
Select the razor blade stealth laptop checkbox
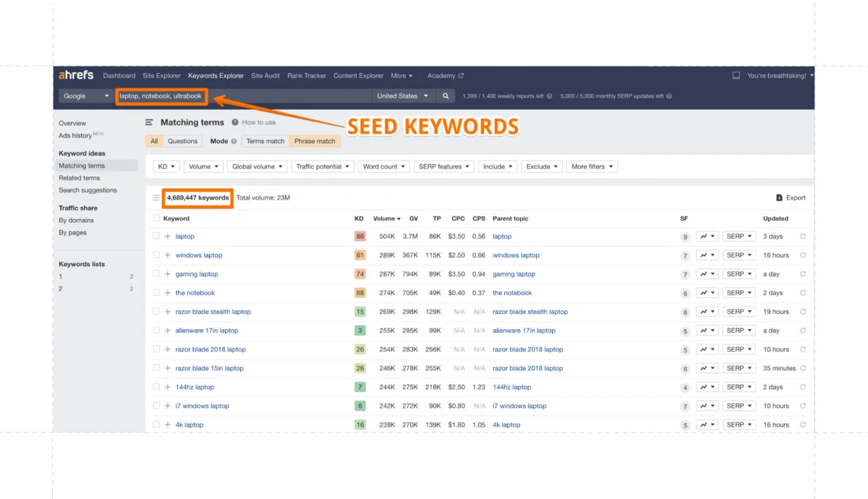pos(156,311)
